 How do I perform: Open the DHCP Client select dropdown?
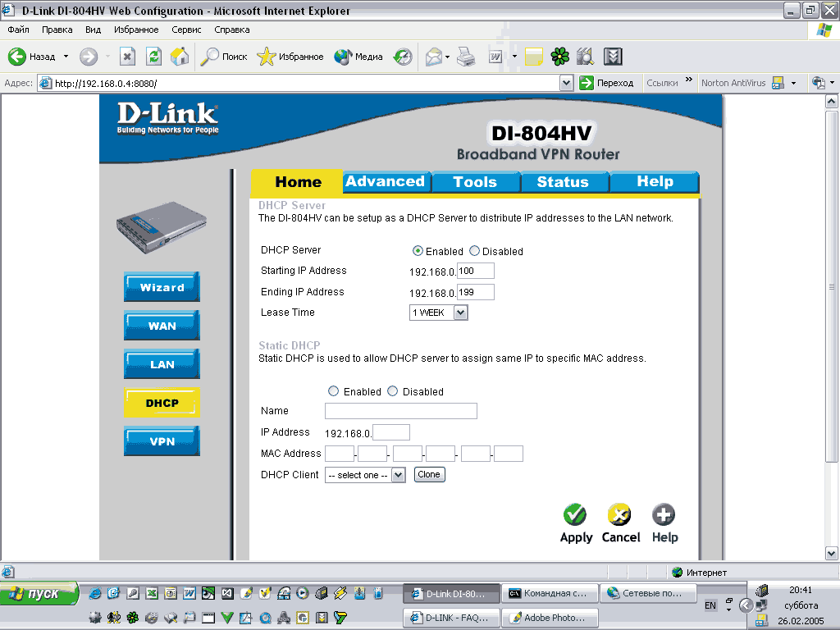pyautogui.click(x=398, y=475)
